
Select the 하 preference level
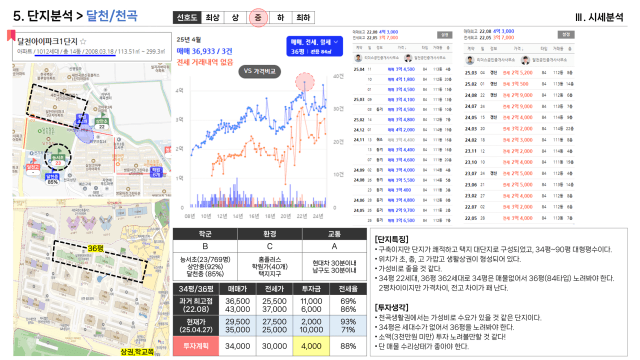coord(280,18)
